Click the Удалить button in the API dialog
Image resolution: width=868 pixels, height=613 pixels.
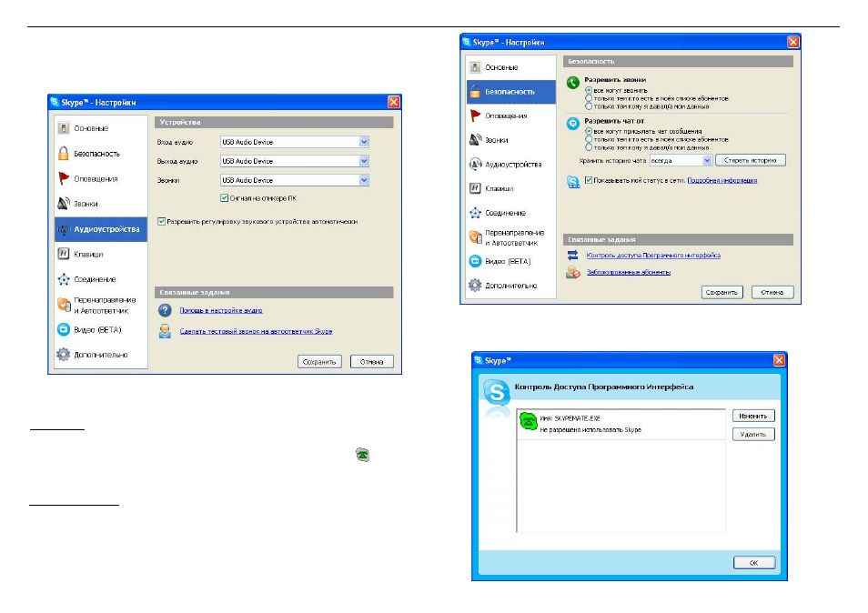coord(753,435)
